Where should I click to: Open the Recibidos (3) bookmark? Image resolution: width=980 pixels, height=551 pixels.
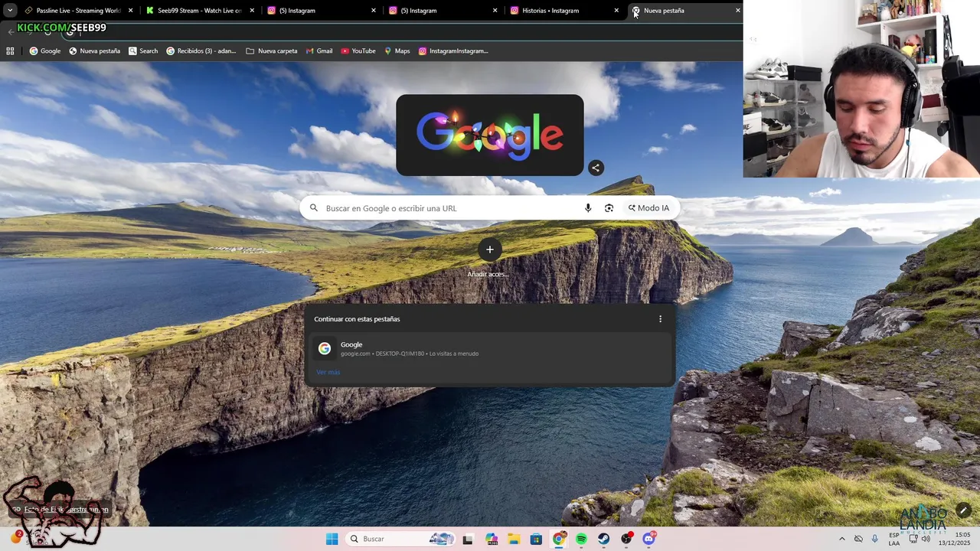pyautogui.click(x=201, y=51)
